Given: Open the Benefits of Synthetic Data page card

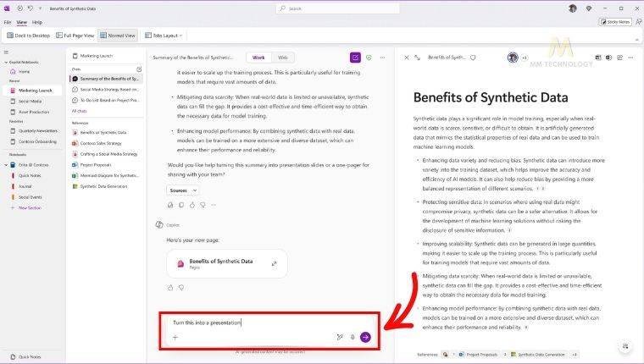Looking at the screenshot, I should [x=227, y=264].
